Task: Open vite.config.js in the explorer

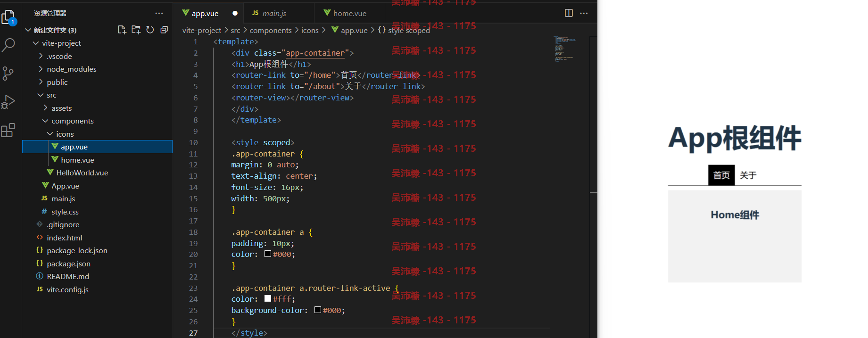Action: pos(98,289)
